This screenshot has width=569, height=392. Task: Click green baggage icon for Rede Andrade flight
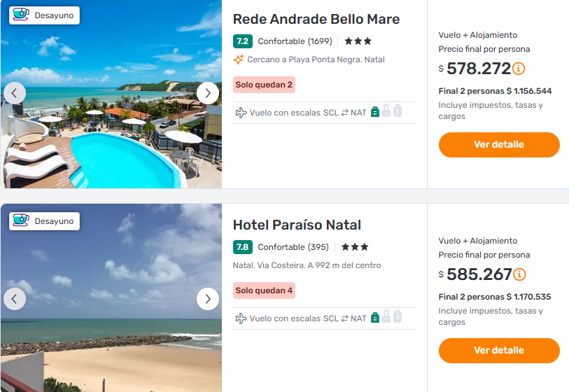375,111
